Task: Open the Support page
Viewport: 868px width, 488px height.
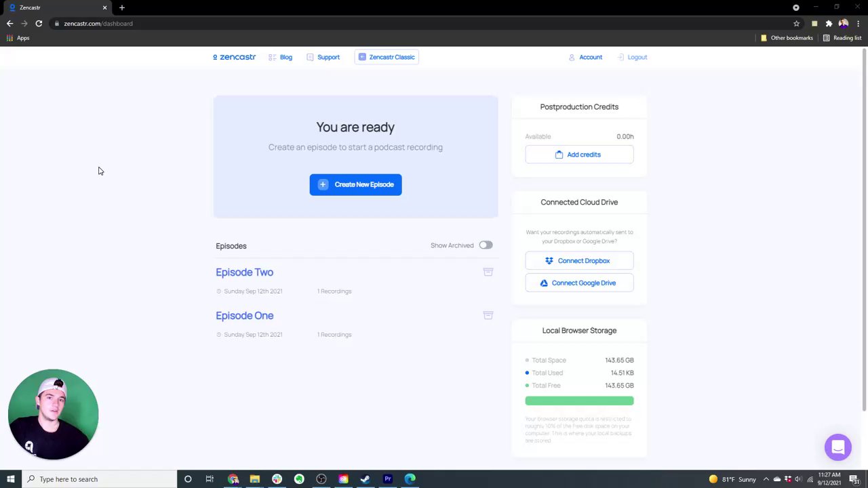Action: pyautogui.click(x=323, y=57)
